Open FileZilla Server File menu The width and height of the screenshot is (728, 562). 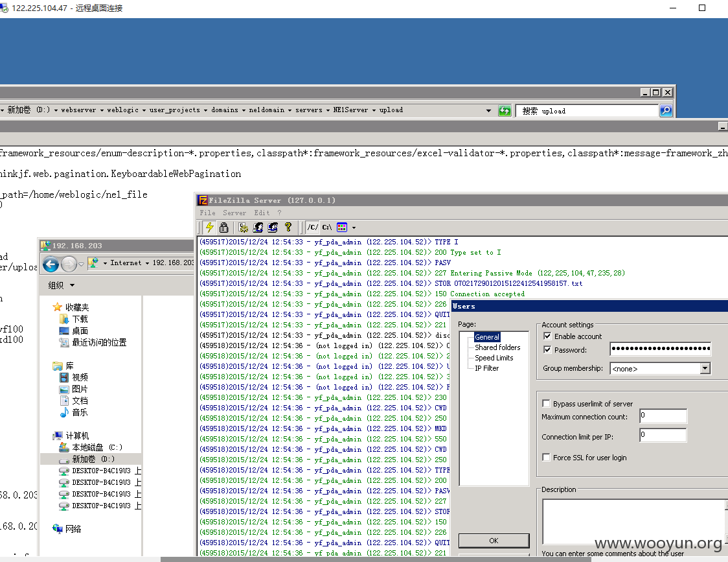[207, 213]
